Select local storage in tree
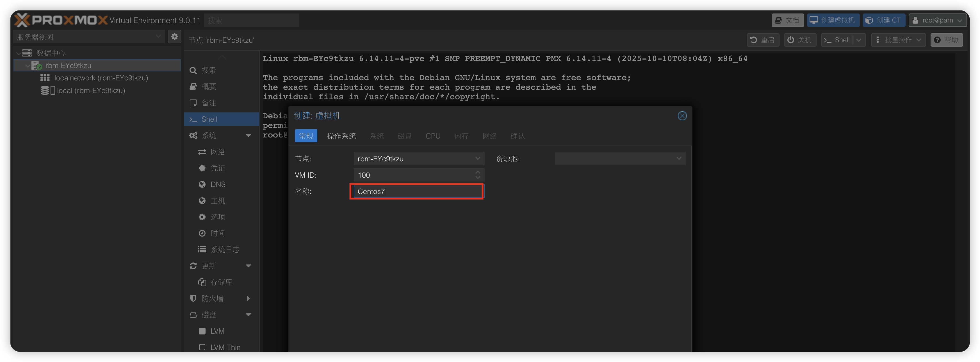The image size is (980, 362). tap(90, 90)
